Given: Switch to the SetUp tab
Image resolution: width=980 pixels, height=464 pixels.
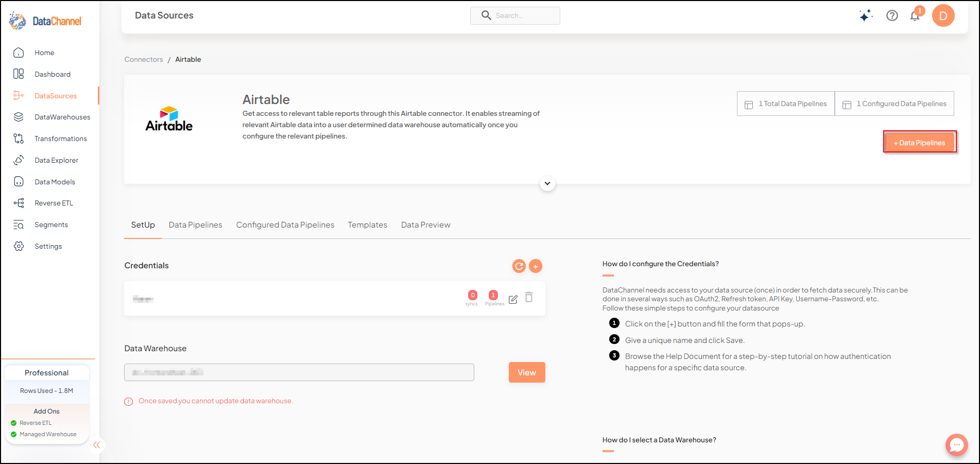Looking at the screenshot, I should point(143,225).
